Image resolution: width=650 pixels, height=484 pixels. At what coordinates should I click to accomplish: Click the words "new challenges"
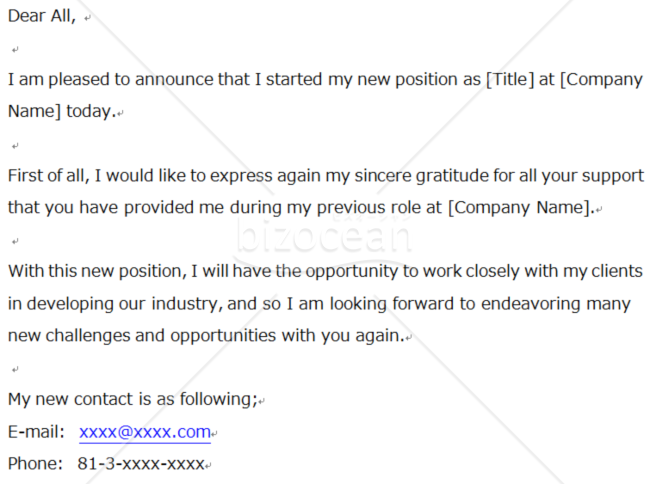pos(70,336)
